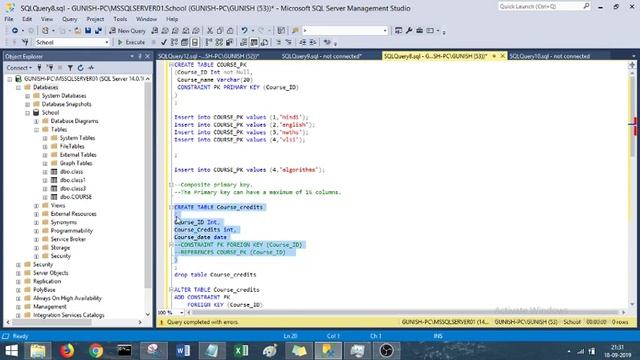The width and height of the screenshot is (640, 360).
Task: Close the Object Explorer panel
Action: pyautogui.click(x=147, y=56)
